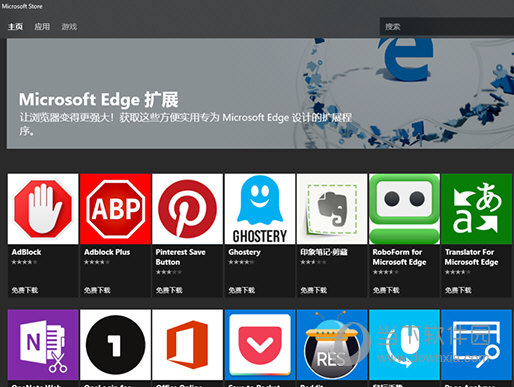This screenshot has height=387, width=514.
Task: Switch to the 应用 tab
Action: (x=42, y=27)
